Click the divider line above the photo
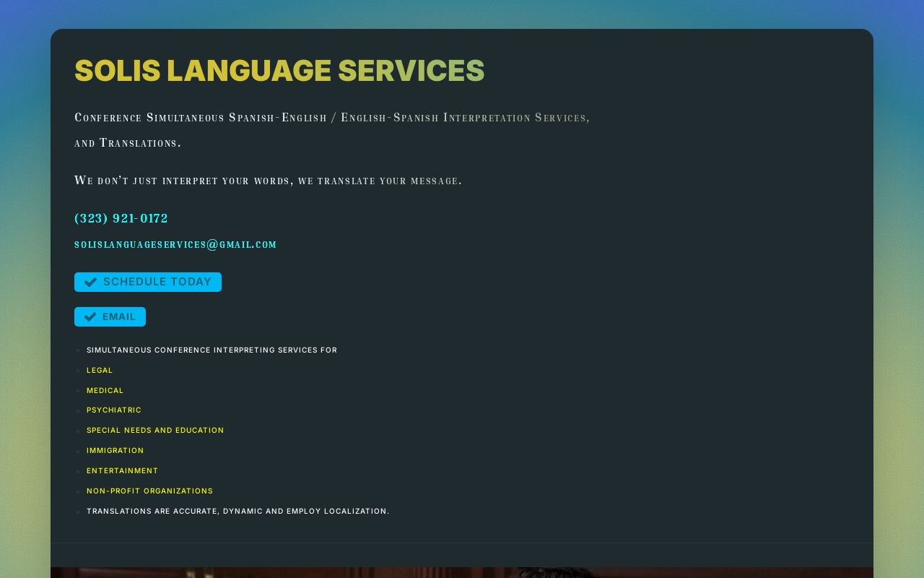The width and height of the screenshot is (924, 578). pyautogui.click(x=462, y=543)
